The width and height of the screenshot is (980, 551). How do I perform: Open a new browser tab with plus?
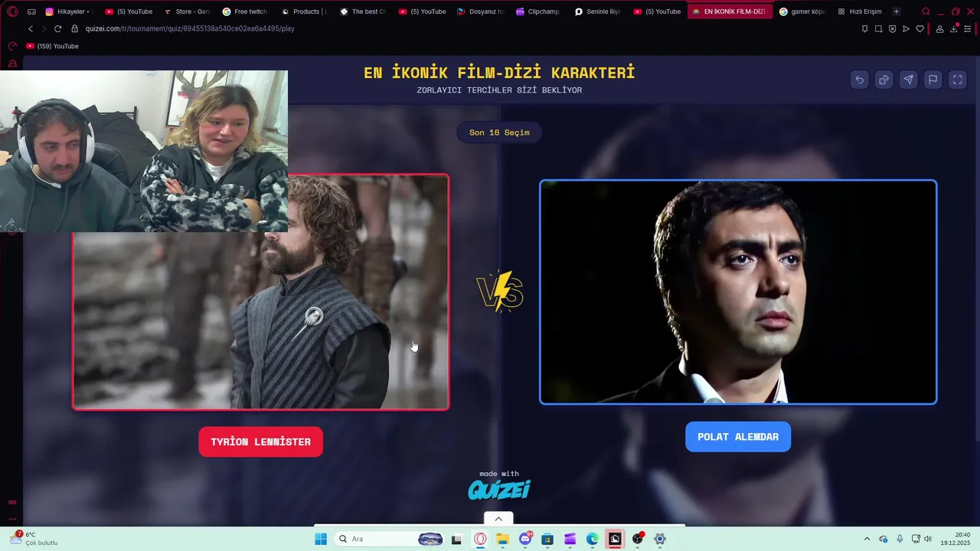point(897,11)
